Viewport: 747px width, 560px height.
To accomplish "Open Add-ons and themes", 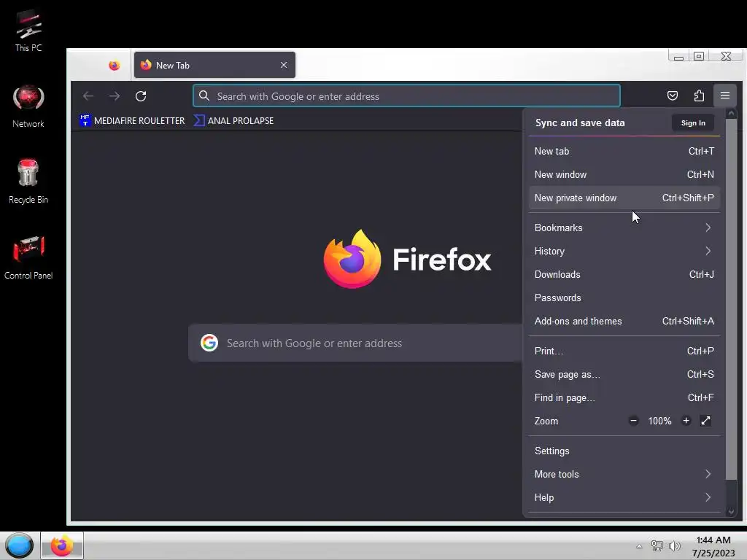I will point(624,321).
